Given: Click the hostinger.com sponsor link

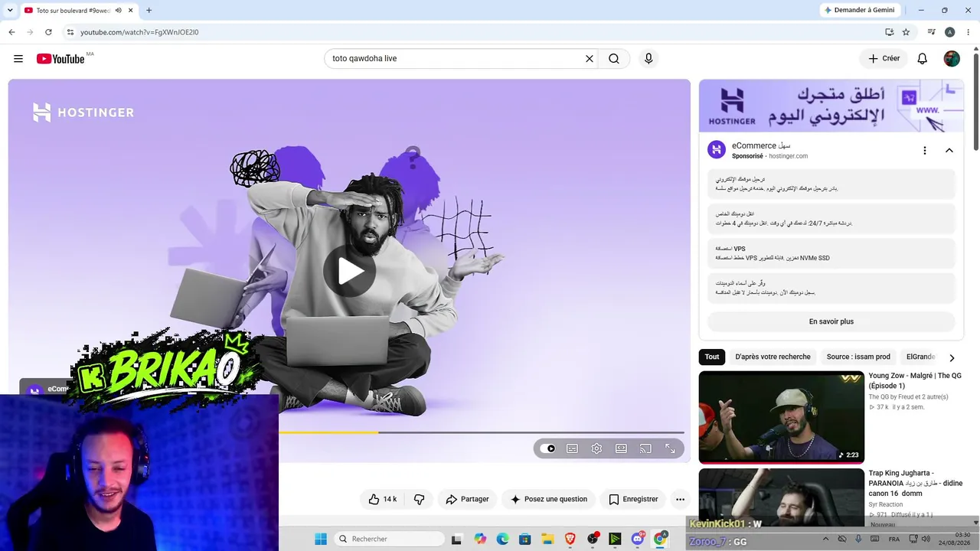Looking at the screenshot, I should [788, 156].
